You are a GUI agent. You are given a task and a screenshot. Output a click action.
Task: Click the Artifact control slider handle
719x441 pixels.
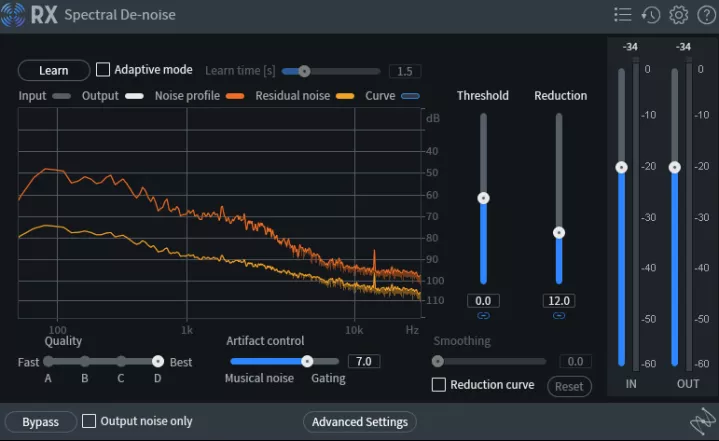pos(307,361)
